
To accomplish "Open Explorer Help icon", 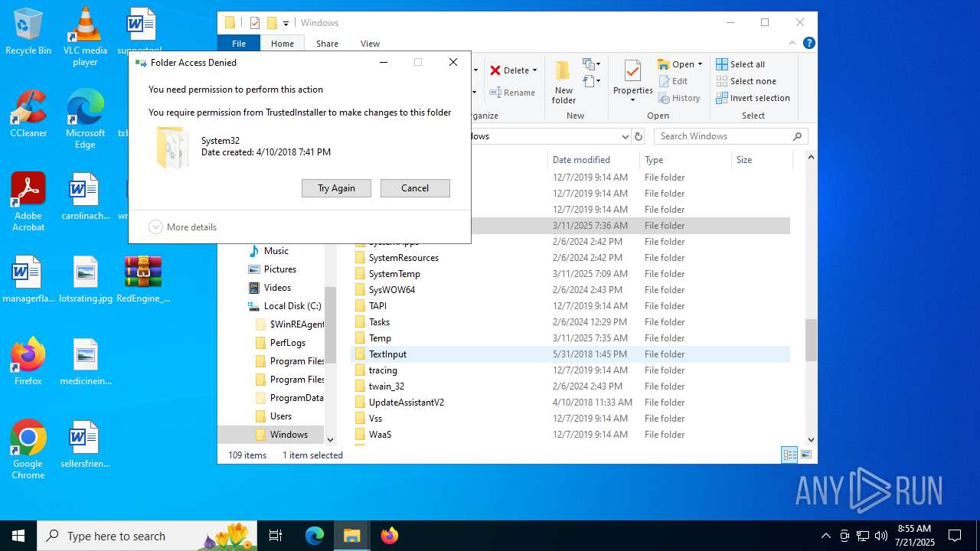I will pyautogui.click(x=808, y=44).
